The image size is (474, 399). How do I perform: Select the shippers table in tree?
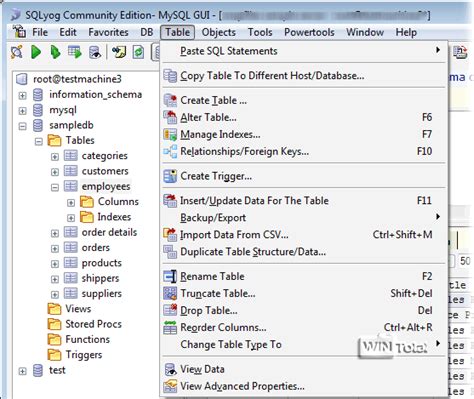[x=100, y=278]
